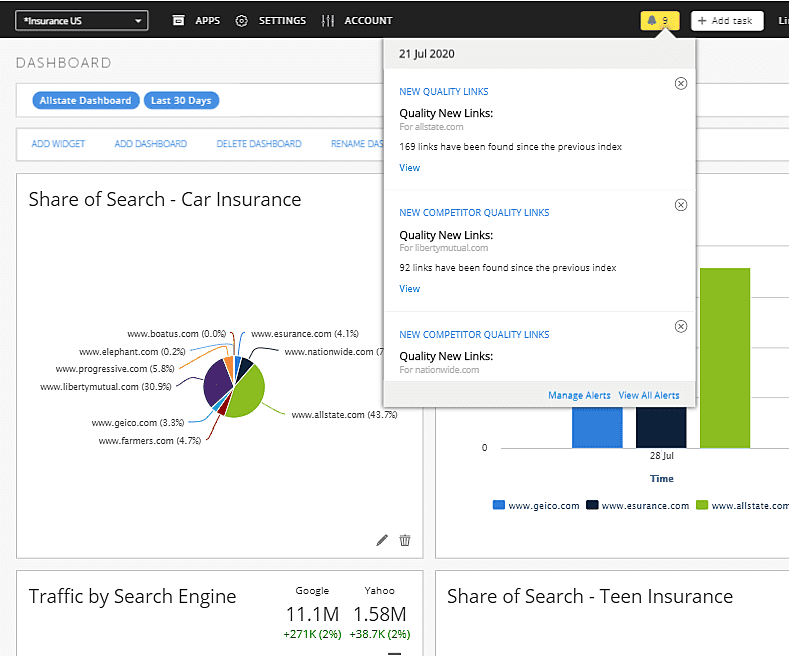This screenshot has width=789, height=656.
Task: Click www.boatus.com (0.0%) pie label
Action: [177, 334]
